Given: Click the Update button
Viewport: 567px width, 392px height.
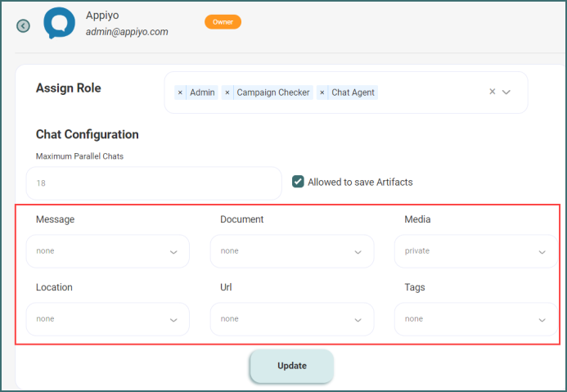Looking at the screenshot, I should tap(291, 366).
